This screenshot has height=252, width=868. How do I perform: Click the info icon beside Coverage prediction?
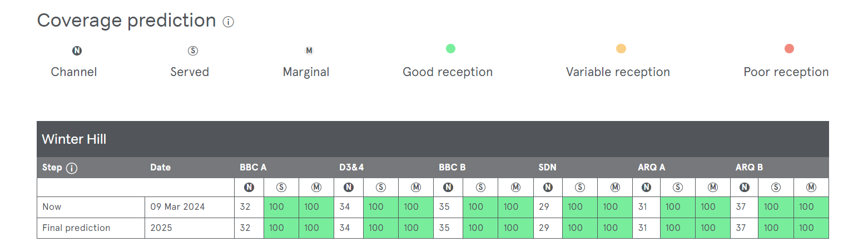pos(228,22)
